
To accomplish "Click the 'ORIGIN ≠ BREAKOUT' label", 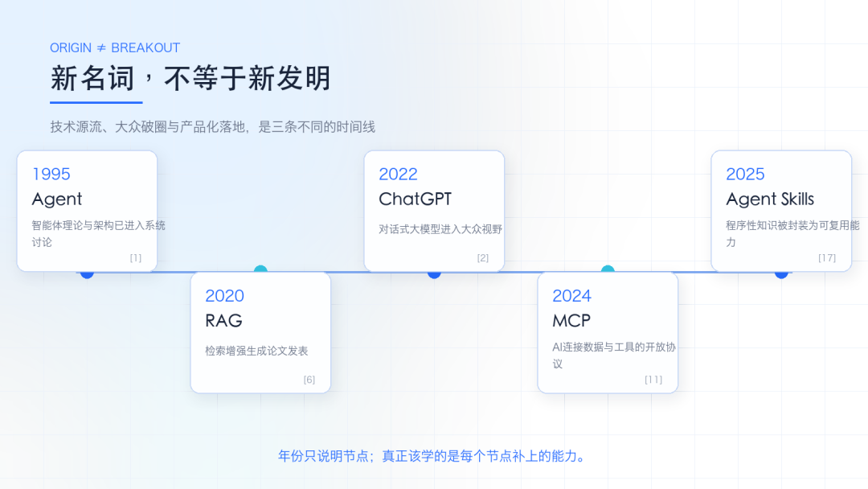I will tap(115, 48).
